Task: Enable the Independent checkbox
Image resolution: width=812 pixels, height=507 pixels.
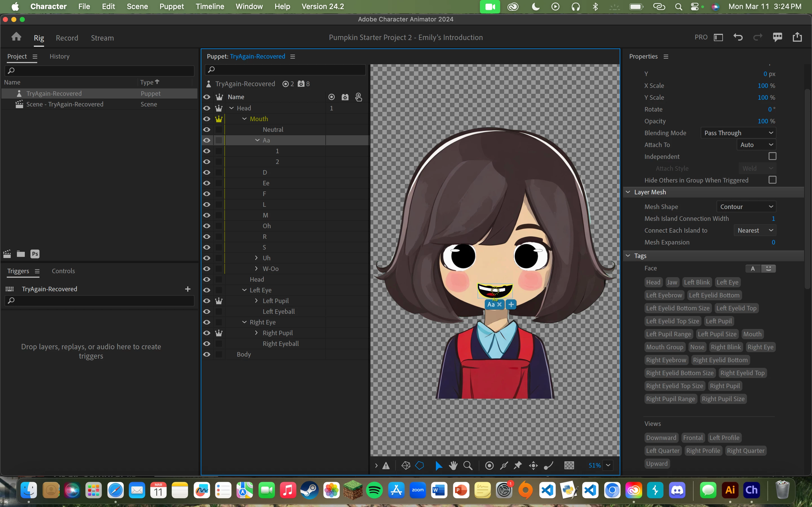Action: [772, 157]
